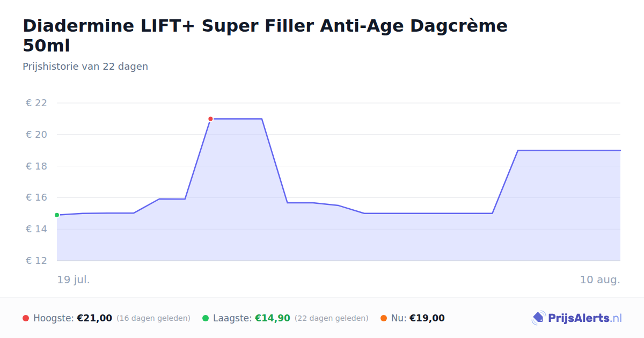Select the € 12 axis label

(x=36, y=261)
